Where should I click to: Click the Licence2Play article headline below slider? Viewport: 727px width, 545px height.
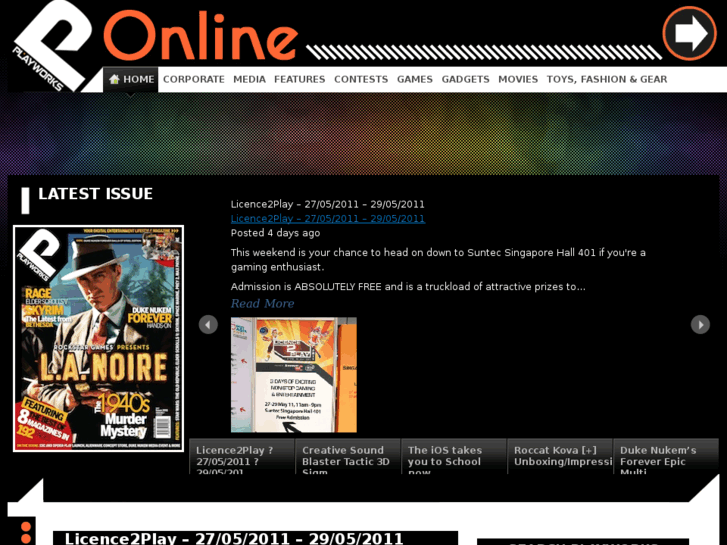pyautogui.click(x=234, y=539)
